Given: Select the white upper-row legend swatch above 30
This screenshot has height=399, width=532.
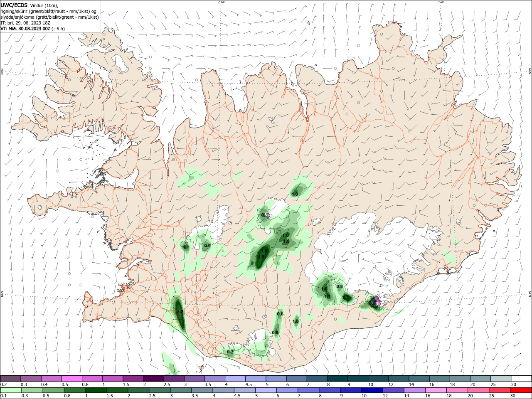Looking at the screenshot, I should coord(522,379).
